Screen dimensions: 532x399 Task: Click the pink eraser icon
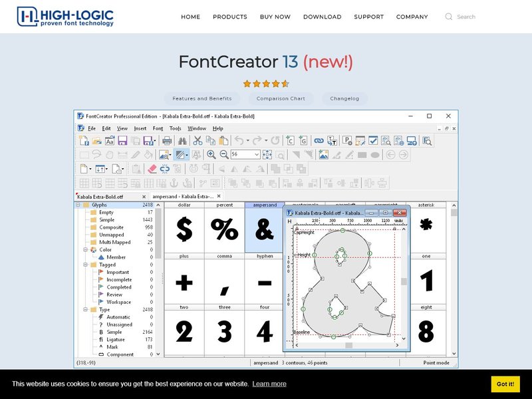point(152,169)
